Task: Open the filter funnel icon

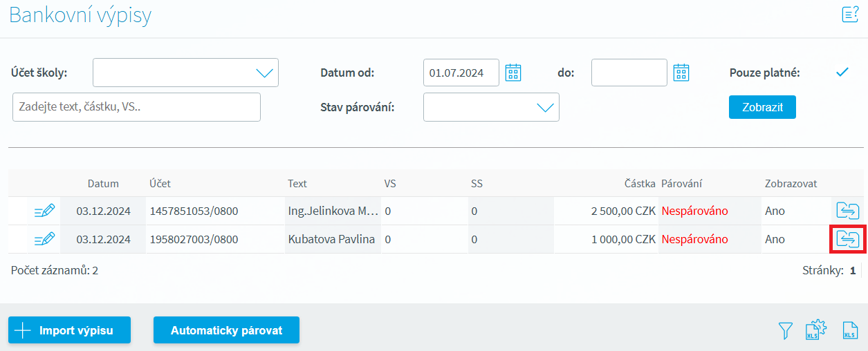Action: [x=785, y=331]
